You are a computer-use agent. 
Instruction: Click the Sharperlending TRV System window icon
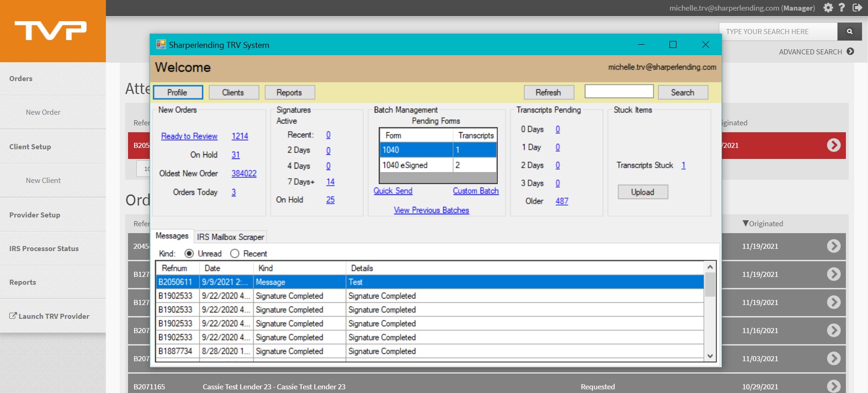(x=161, y=45)
